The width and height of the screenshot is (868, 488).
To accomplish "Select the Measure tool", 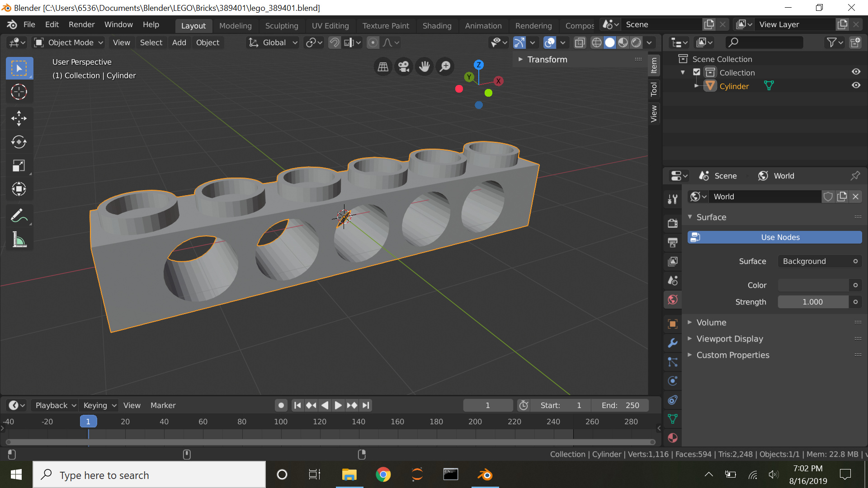I will coord(19,239).
